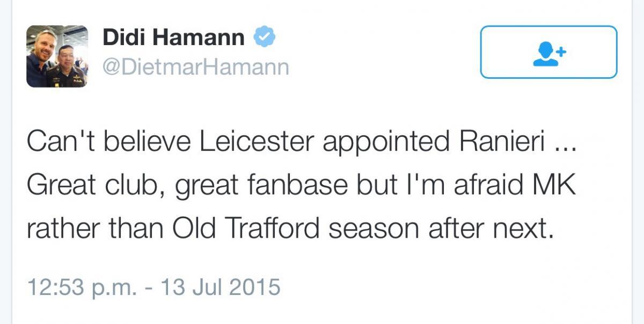Open the @DietmarHamann handle link

click(196, 67)
